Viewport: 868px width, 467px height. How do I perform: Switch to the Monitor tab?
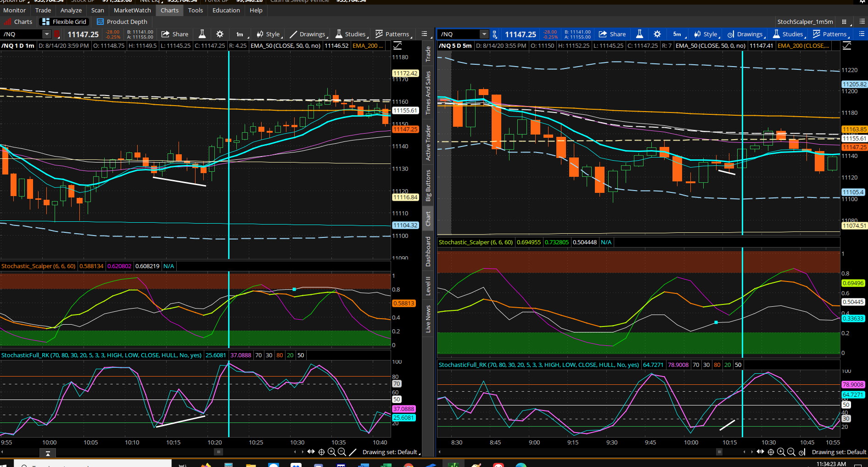pyautogui.click(x=15, y=10)
